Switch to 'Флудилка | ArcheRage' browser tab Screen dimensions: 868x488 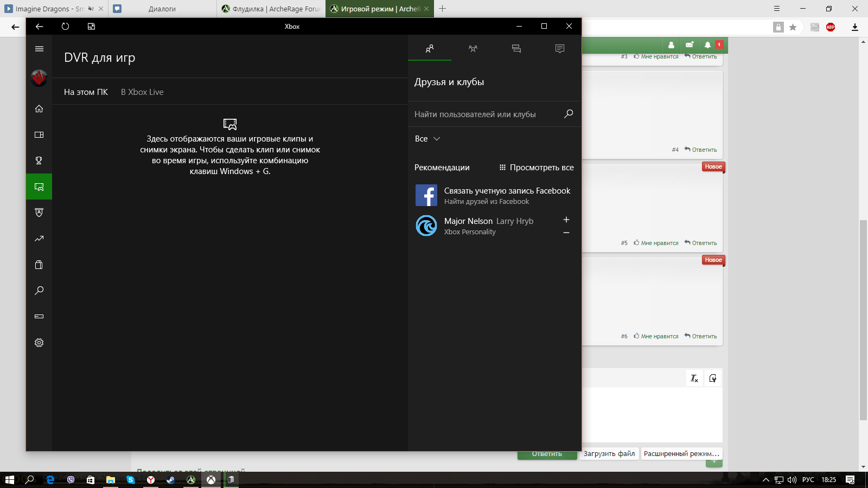click(x=271, y=9)
